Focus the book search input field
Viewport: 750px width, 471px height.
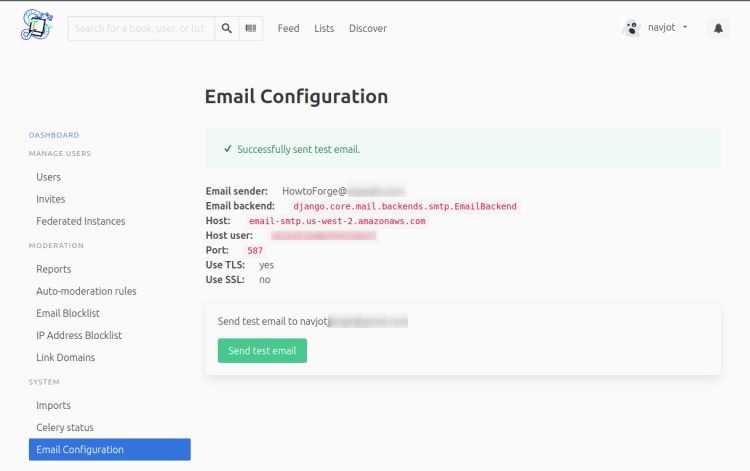click(141, 28)
